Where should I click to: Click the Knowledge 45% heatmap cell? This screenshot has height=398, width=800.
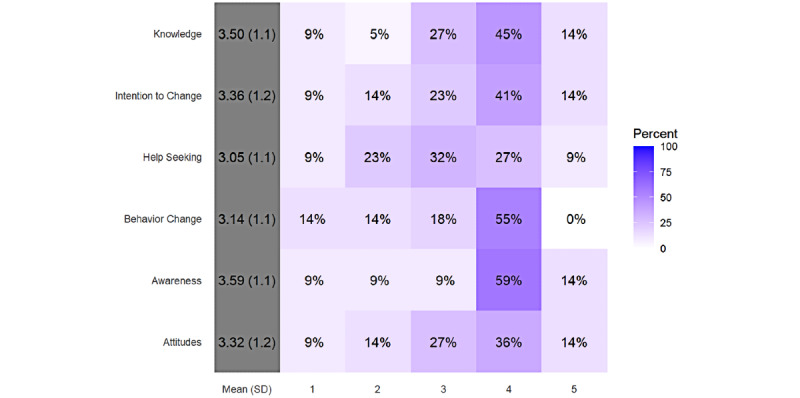[509, 34]
